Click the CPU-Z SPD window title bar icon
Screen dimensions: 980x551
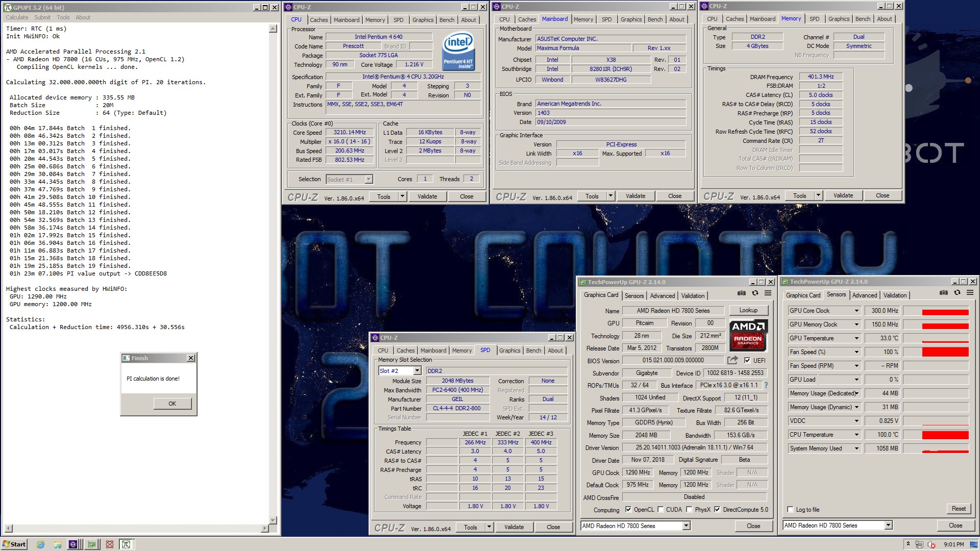[x=375, y=338]
